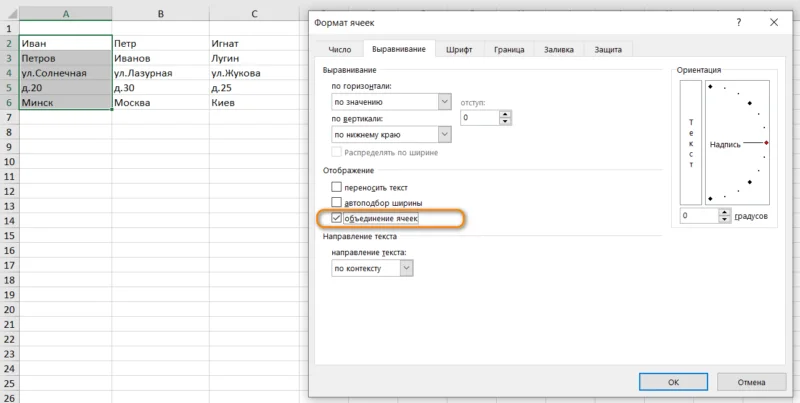Increase отступ value with up arrow
This screenshot has height=403, width=800.
(505, 113)
